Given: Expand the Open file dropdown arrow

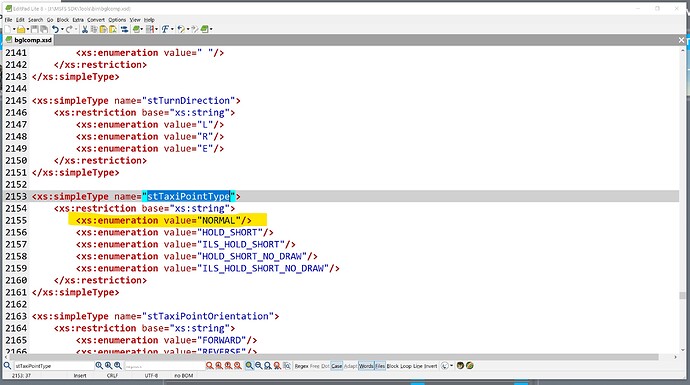Looking at the screenshot, I should coord(28,29).
